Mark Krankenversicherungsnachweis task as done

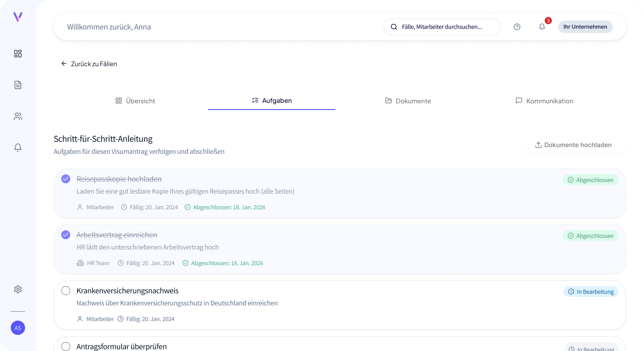[x=66, y=291]
